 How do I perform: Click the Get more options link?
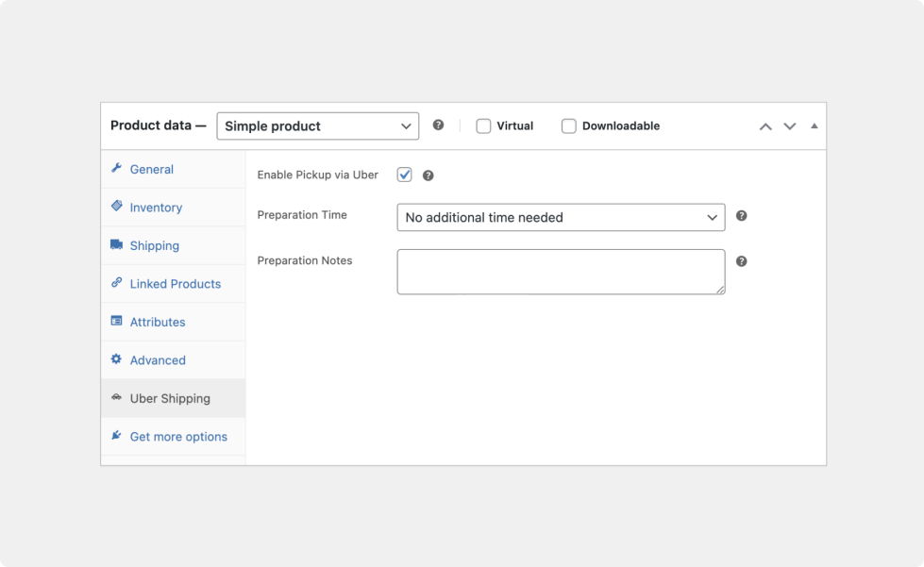coord(178,437)
